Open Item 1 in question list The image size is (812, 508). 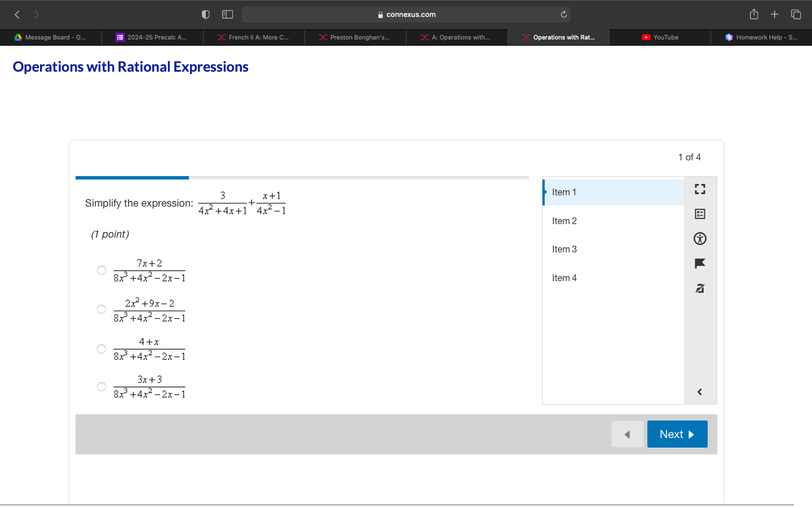[614, 192]
